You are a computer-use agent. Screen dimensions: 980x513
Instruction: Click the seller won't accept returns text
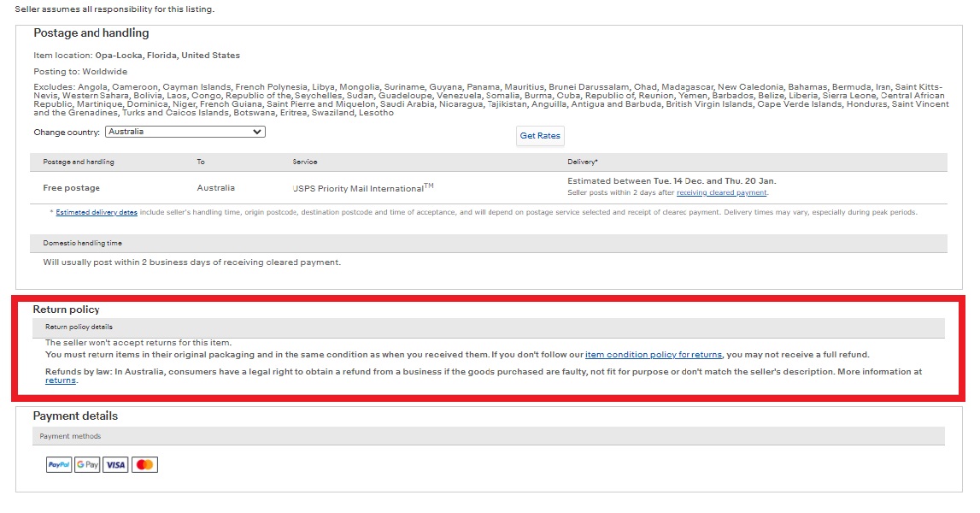coord(138,343)
